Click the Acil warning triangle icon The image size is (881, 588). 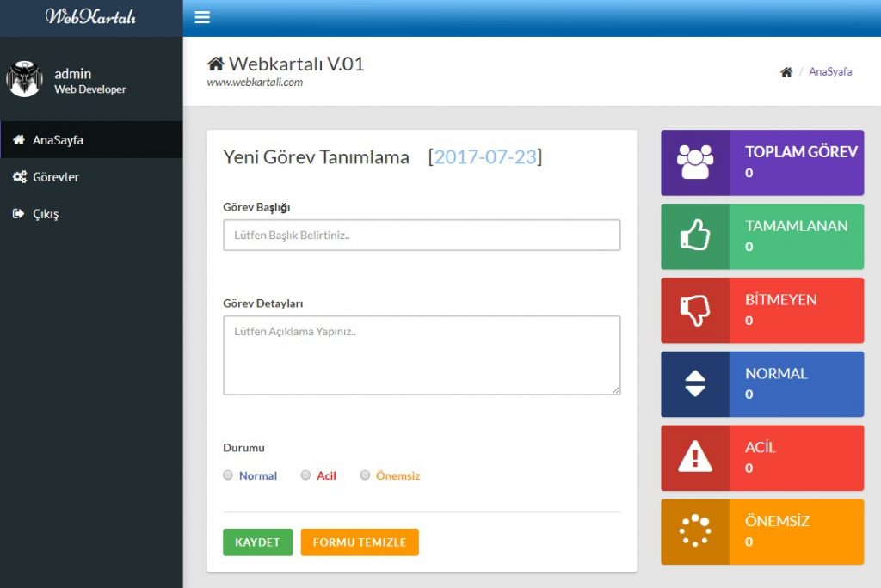(x=695, y=456)
